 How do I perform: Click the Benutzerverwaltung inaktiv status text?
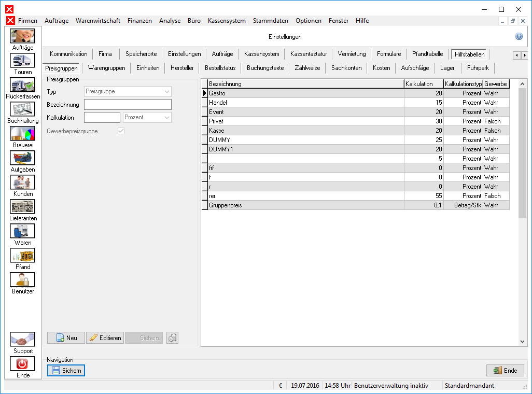pos(391,386)
